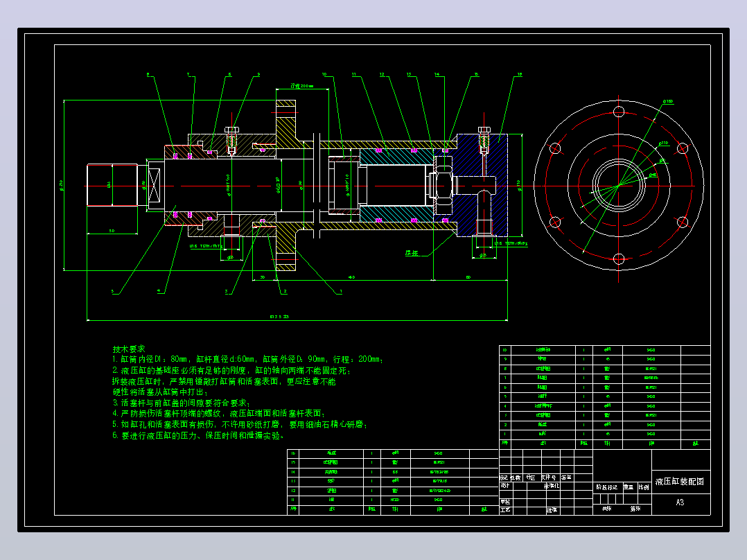747x560 pixels.
Task: Click the 标准化 label in title block
Action: (x=552, y=486)
